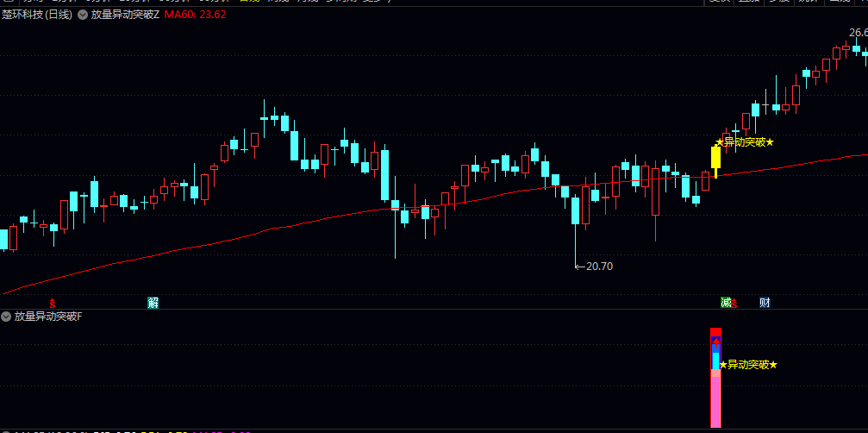Select the 楚环科技(日线) chart title
The height and width of the screenshot is (433, 868).
coord(37,15)
